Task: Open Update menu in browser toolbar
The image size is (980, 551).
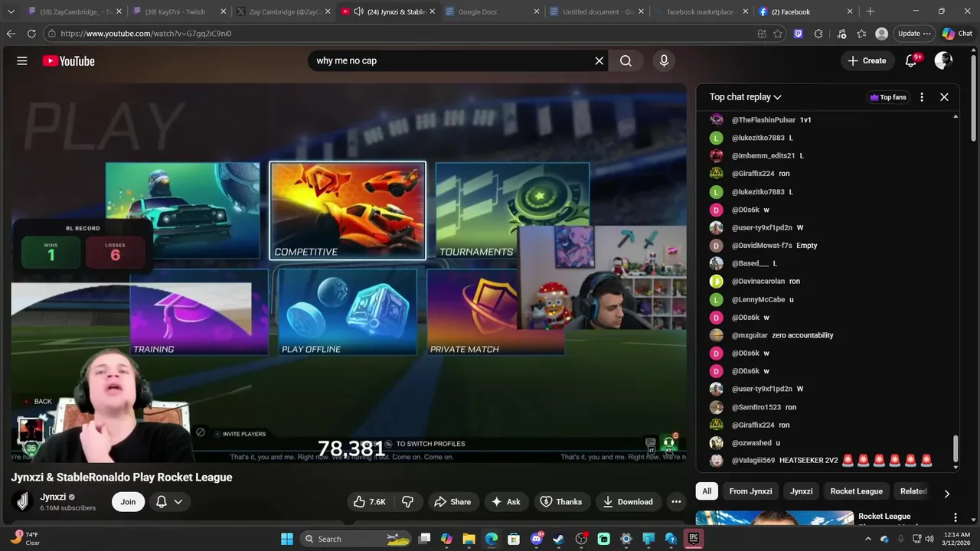Action: [915, 34]
